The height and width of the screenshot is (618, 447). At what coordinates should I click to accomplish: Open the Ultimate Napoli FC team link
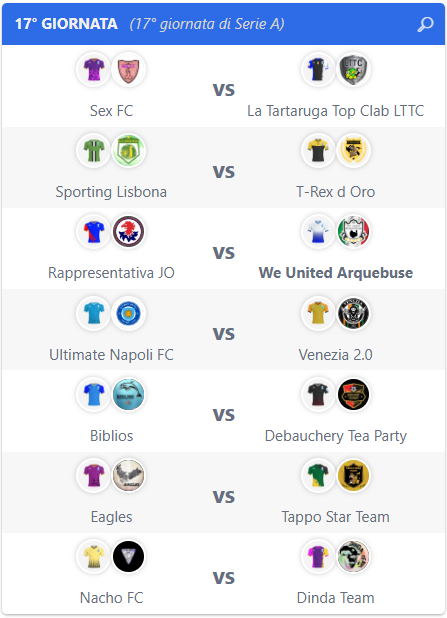(111, 355)
